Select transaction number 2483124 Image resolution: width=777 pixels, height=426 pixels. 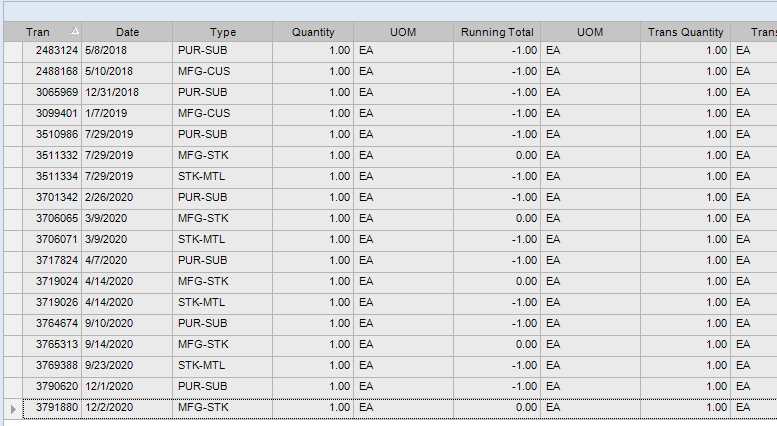coord(57,51)
